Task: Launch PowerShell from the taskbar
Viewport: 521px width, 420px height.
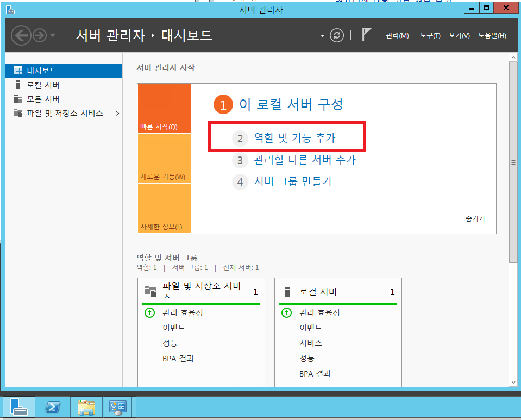Action: (x=53, y=407)
